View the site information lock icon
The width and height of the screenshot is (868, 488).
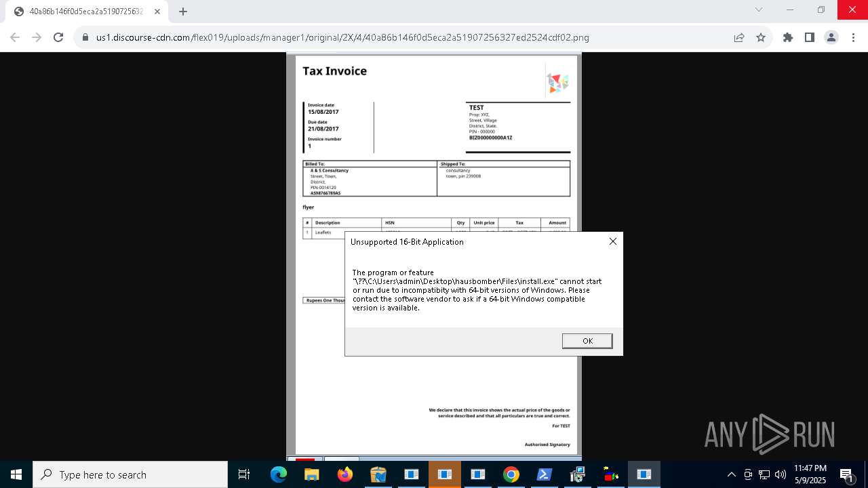85,37
